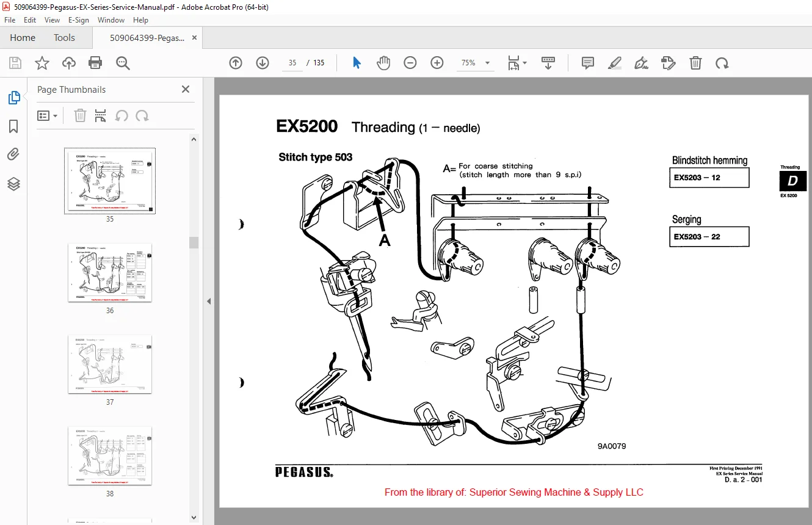Delete page with trash icon in toolbar
This screenshot has width=812, height=525.
(x=695, y=63)
